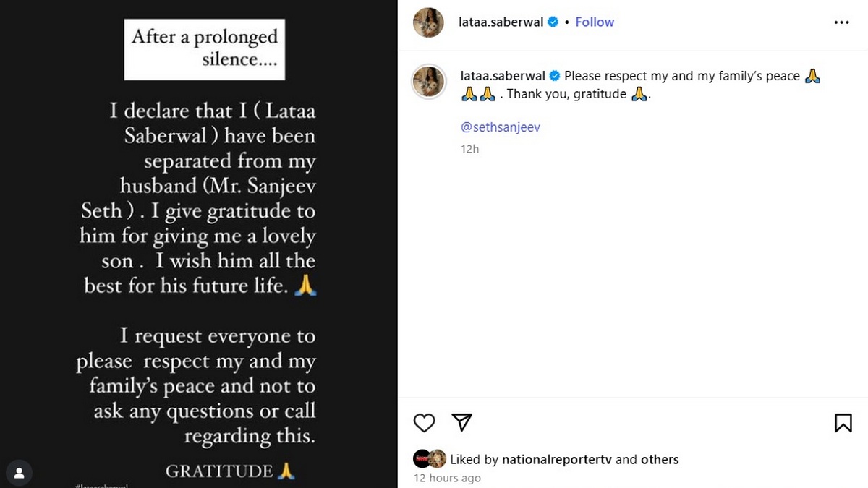Share the post via paper plane icon
Image resolution: width=868 pixels, height=488 pixels.
click(x=461, y=422)
